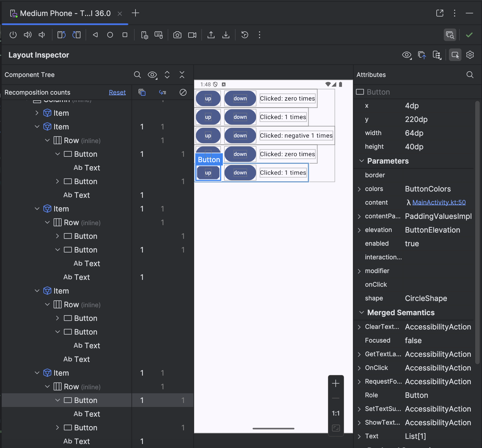Screen dimensions: 482x448
Task: Expand the Parameters section in Attributes
Action: [362, 161]
